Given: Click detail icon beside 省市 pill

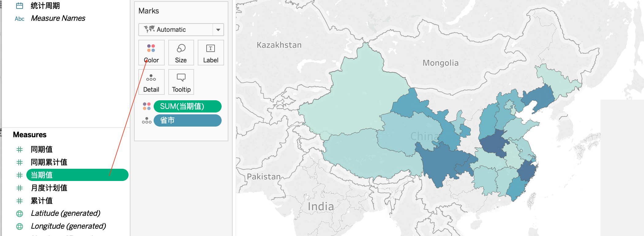Looking at the screenshot, I should 147,120.
